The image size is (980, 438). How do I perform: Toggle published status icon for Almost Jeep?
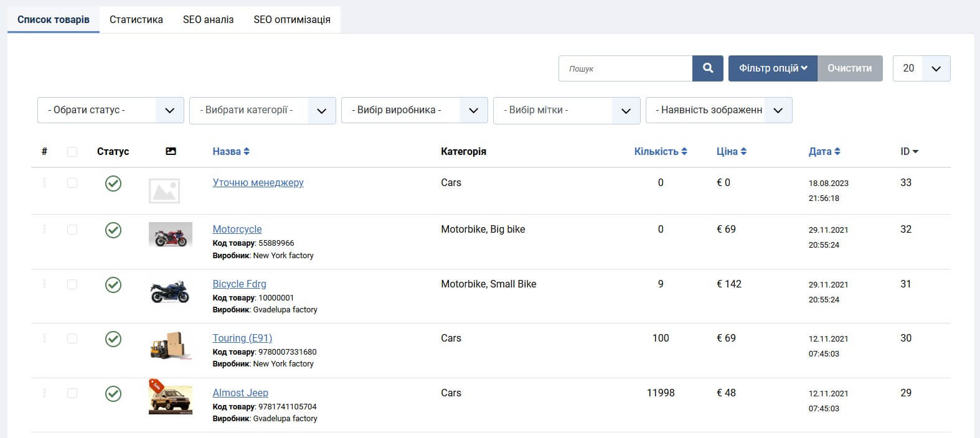[x=113, y=394]
